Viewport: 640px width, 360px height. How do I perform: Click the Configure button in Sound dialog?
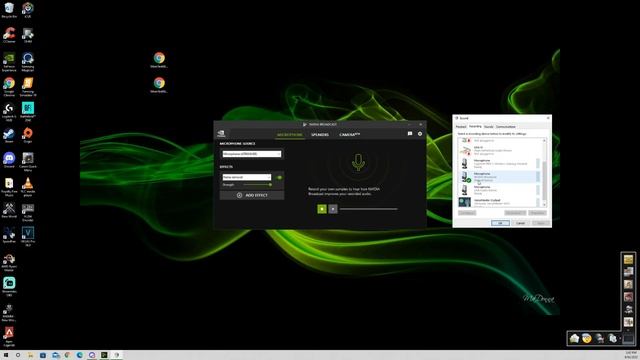(x=467, y=213)
